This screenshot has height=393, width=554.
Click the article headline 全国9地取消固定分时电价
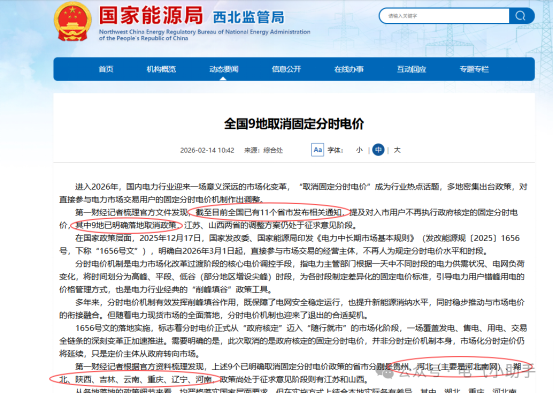[294, 124]
